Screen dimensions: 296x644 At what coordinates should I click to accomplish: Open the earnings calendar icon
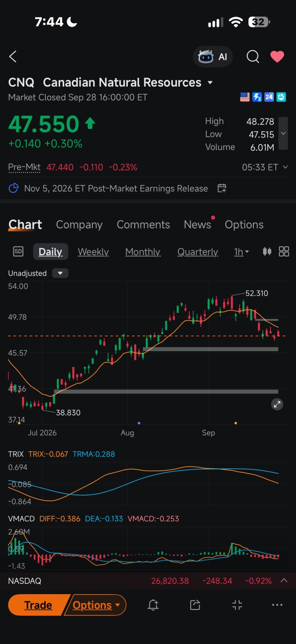222,188
